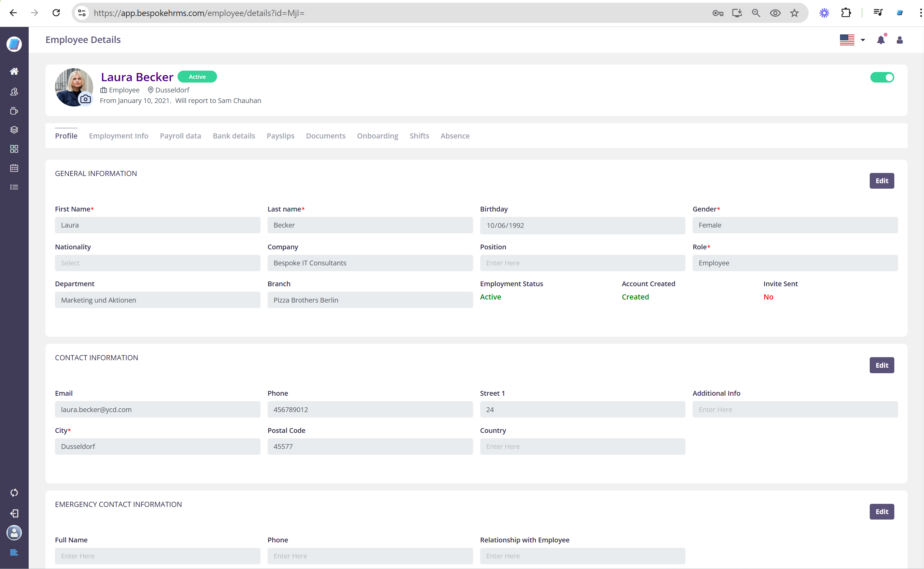Click the green Active status badge

[x=197, y=76]
